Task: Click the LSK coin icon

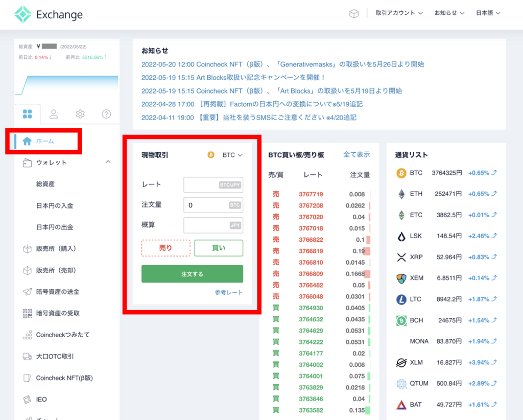Action: (401, 236)
